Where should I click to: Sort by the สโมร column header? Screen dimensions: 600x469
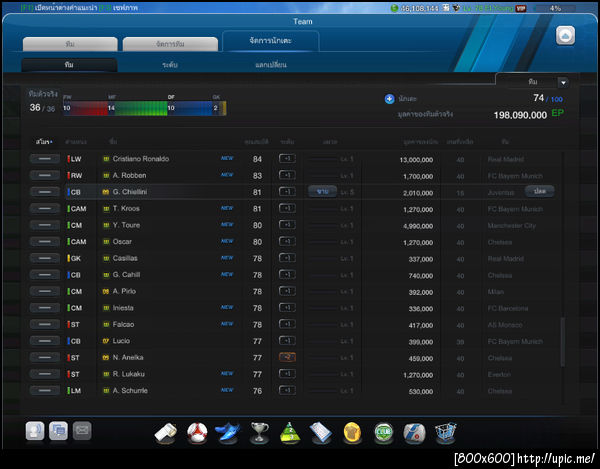click(44, 142)
